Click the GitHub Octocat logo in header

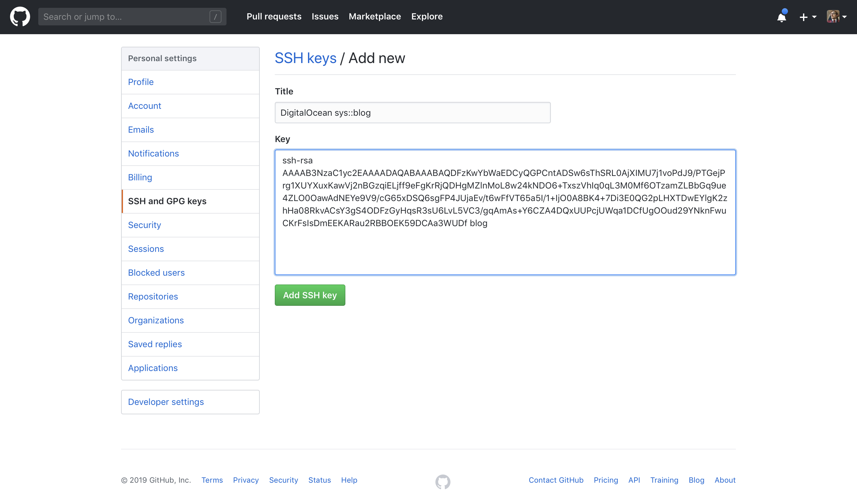tap(20, 16)
